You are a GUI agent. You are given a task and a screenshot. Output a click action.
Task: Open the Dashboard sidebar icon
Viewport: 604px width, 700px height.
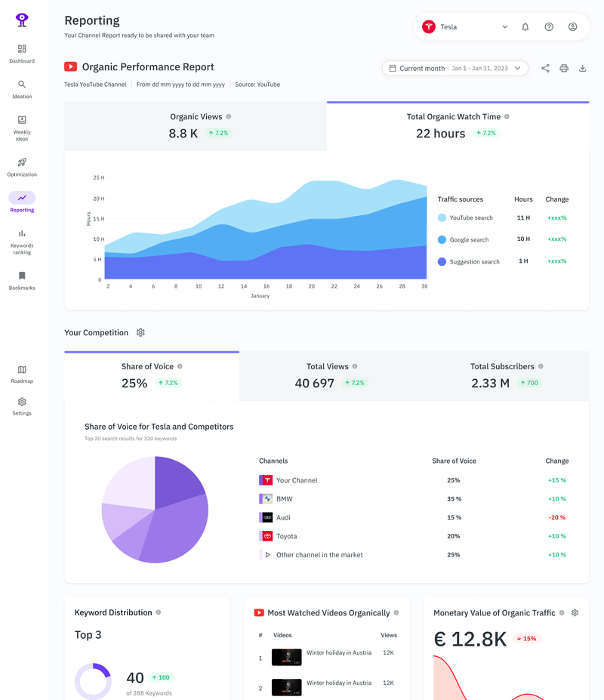pyautogui.click(x=22, y=48)
